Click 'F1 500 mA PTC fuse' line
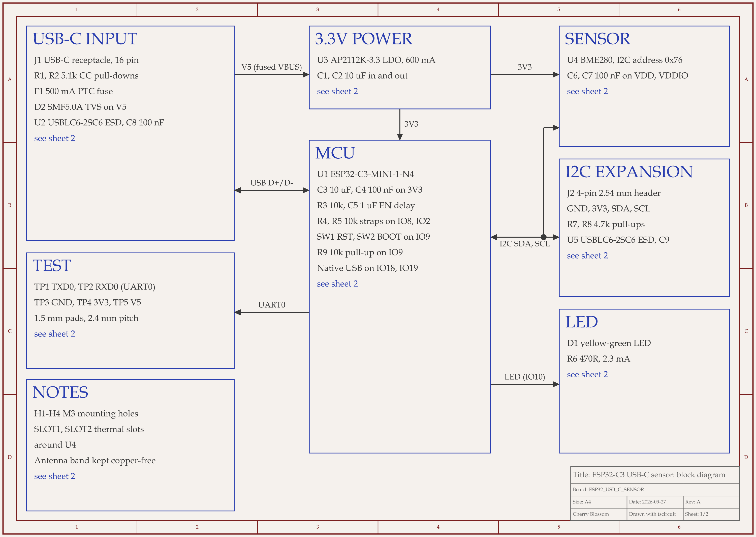The height and width of the screenshot is (537, 756). (73, 91)
